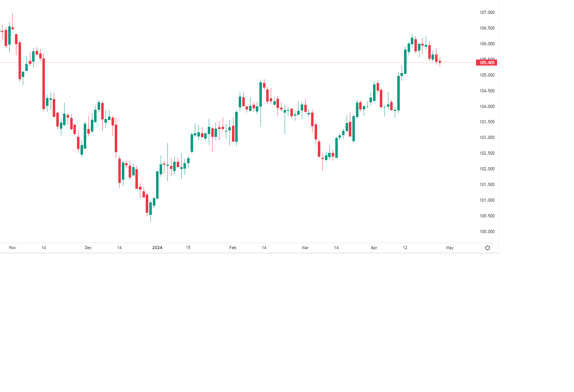This screenshot has width=574, height=392.
Task: Click the Feb date label
Action: 233,248
